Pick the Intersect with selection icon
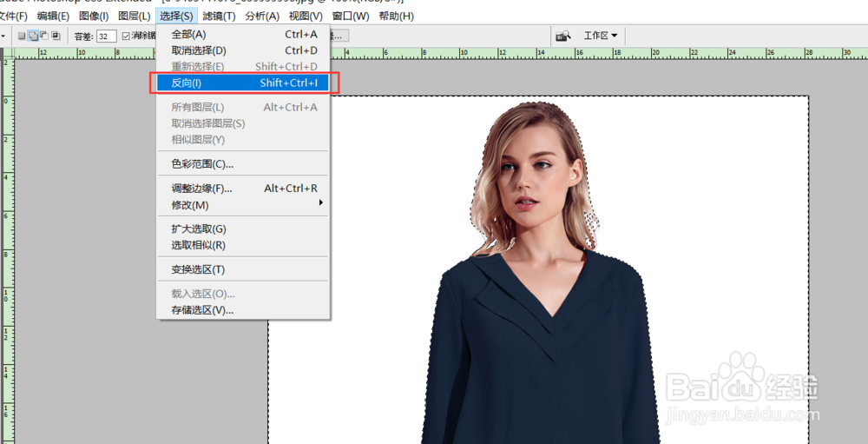 coord(56,36)
